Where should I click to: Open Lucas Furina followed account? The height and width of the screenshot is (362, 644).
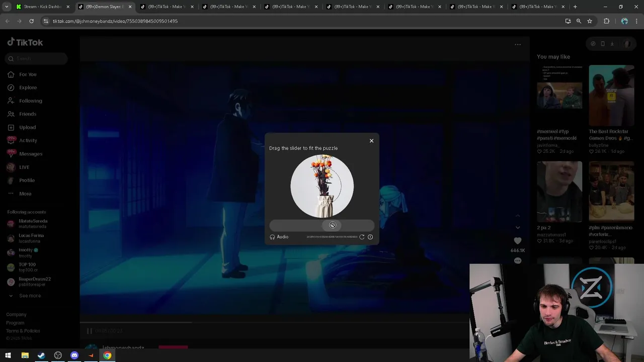coord(31,238)
